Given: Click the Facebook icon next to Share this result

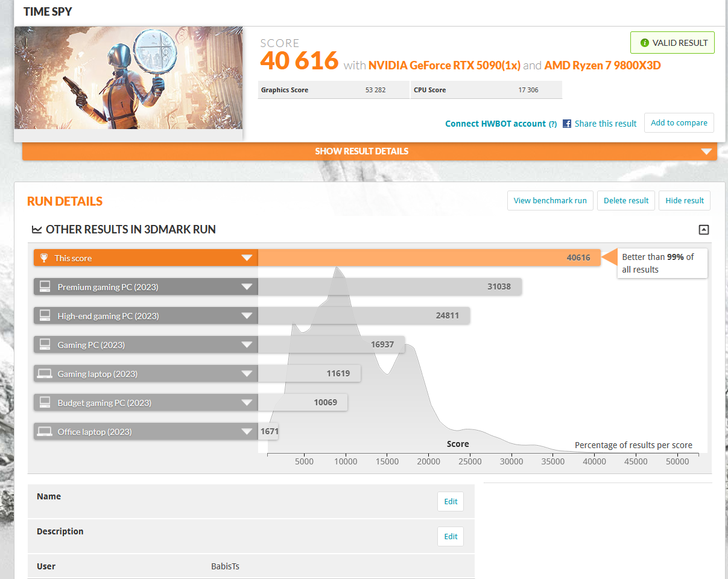Looking at the screenshot, I should [567, 124].
